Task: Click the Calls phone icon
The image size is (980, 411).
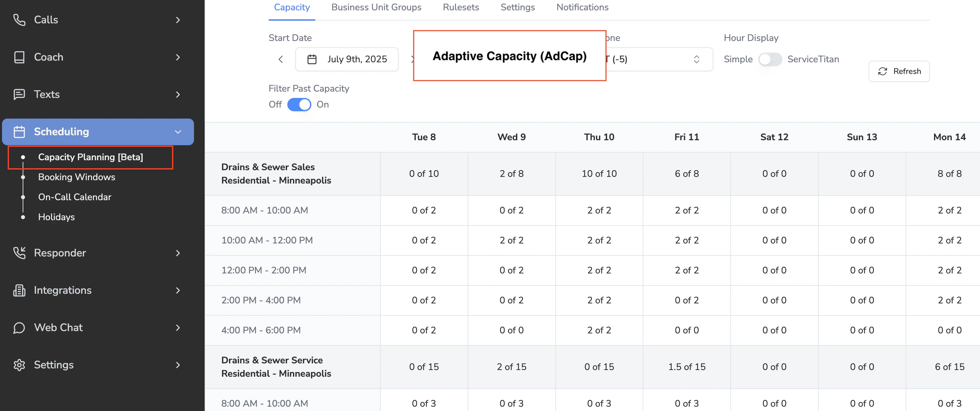Action: pyautogui.click(x=19, y=20)
